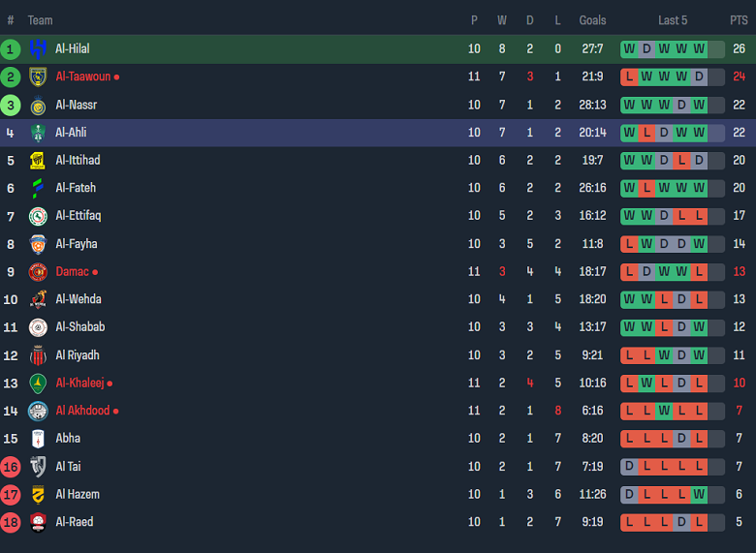Click the Al-Fateh green crest icon
This screenshot has height=553, width=756.
[x=38, y=188]
